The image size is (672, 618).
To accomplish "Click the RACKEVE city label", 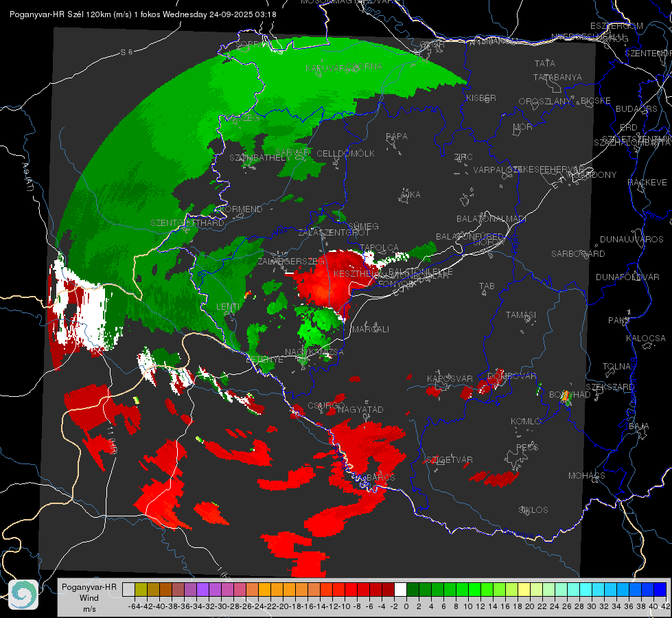I will (647, 183).
